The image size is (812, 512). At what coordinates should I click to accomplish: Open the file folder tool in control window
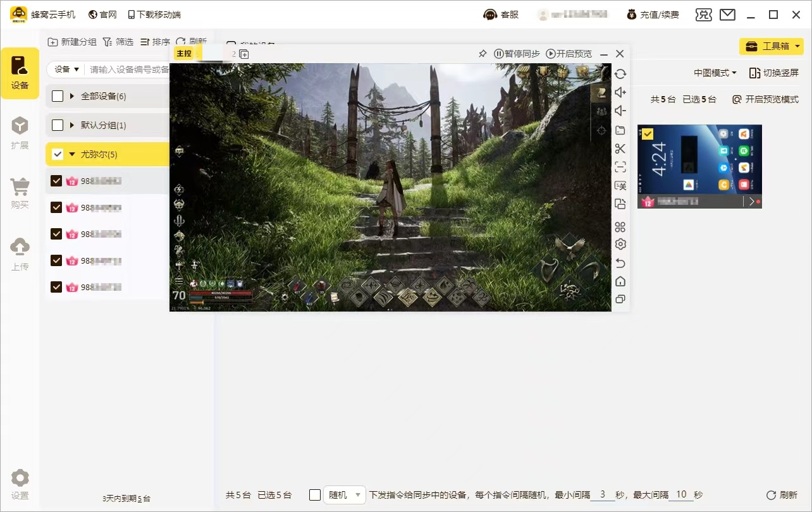point(620,130)
